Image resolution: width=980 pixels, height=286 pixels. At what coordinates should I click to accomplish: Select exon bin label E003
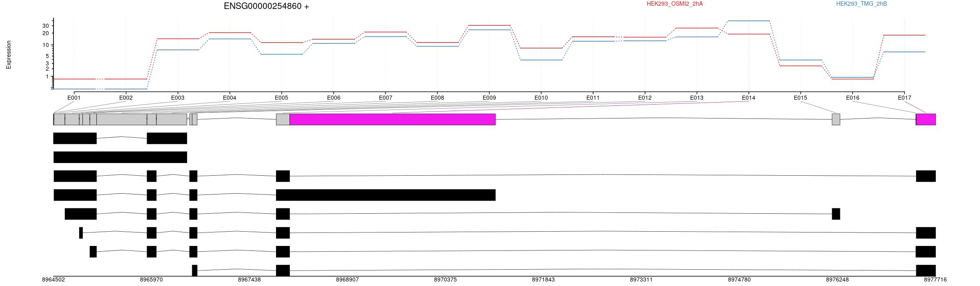click(178, 98)
